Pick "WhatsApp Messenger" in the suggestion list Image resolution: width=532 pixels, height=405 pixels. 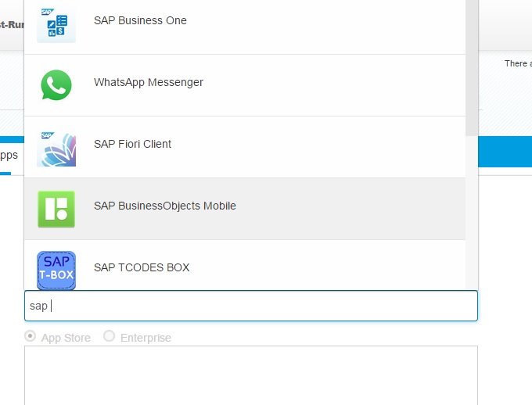pos(148,82)
